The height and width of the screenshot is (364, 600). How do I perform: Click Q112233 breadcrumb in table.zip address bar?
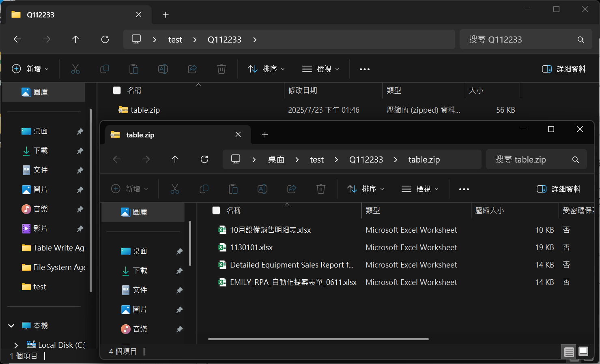[366, 160]
